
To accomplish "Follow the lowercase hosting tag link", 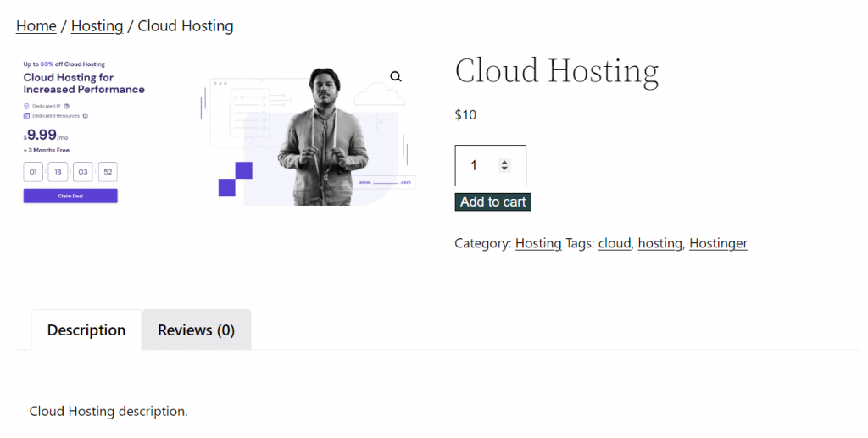I will point(659,243).
